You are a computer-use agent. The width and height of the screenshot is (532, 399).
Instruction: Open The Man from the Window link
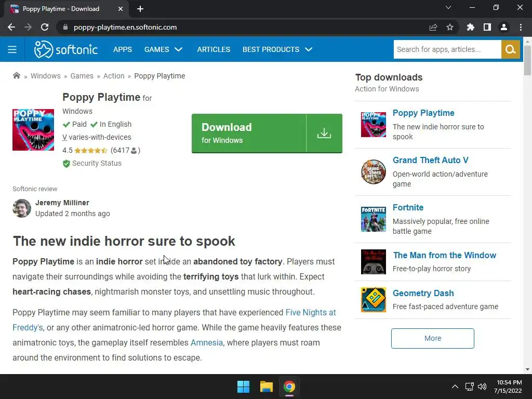[x=445, y=255]
